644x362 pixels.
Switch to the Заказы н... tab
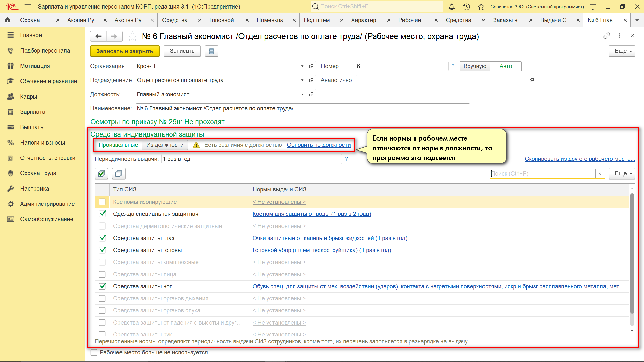508,20
